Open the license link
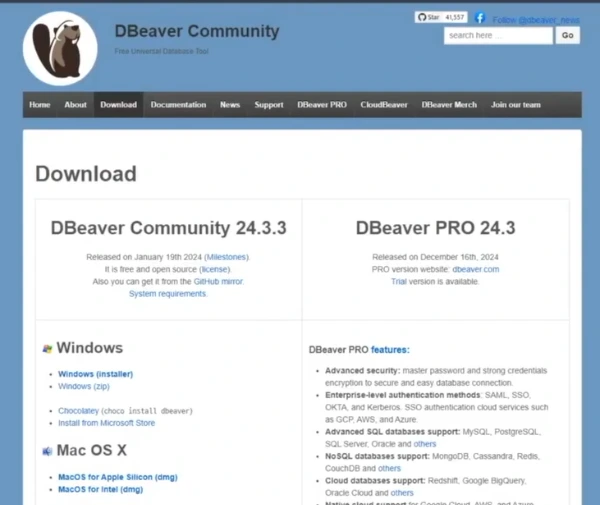 pos(215,269)
